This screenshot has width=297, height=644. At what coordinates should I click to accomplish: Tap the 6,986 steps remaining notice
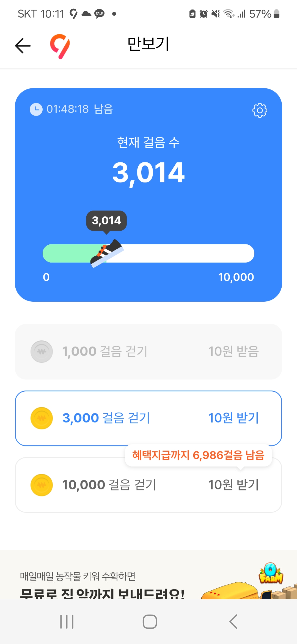click(x=198, y=455)
